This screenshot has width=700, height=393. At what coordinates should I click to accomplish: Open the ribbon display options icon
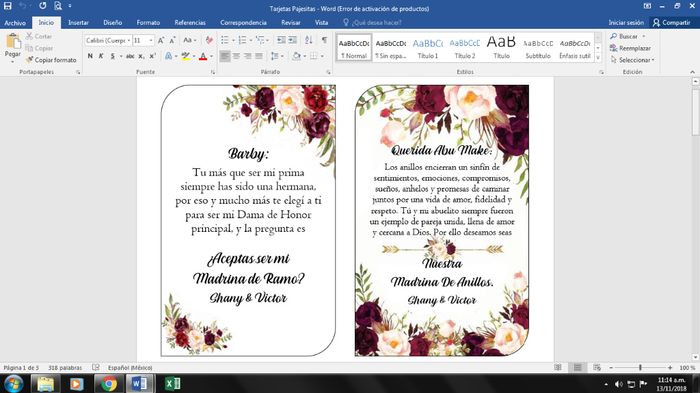coord(647,6)
